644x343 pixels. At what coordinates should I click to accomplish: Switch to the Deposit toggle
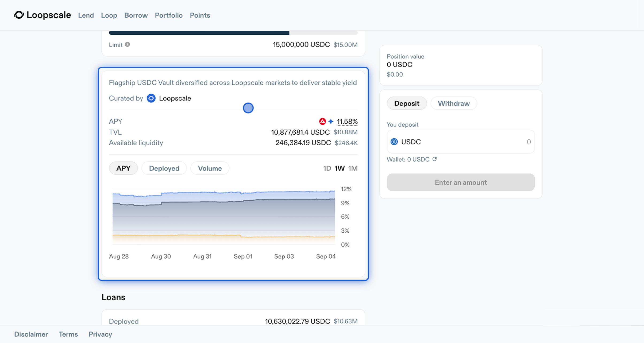[407, 103]
